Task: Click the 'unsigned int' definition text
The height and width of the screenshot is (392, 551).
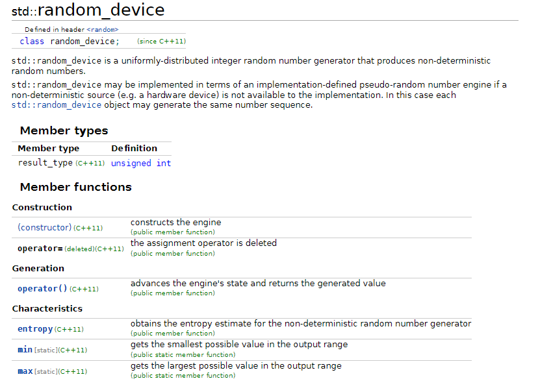Action: 141,163
